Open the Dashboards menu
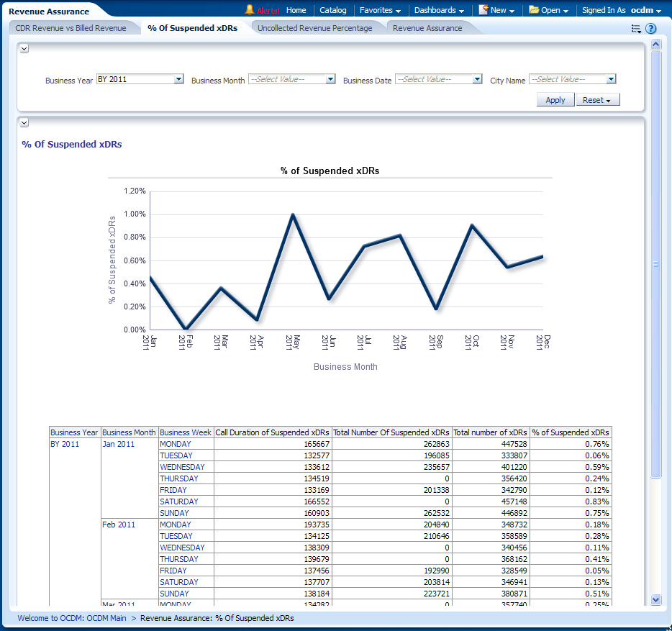 tap(439, 10)
